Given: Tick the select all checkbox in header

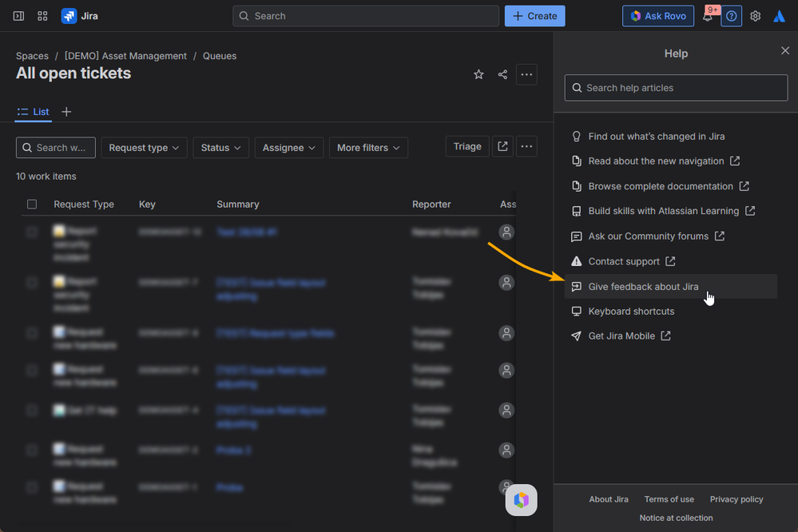Looking at the screenshot, I should point(32,204).
